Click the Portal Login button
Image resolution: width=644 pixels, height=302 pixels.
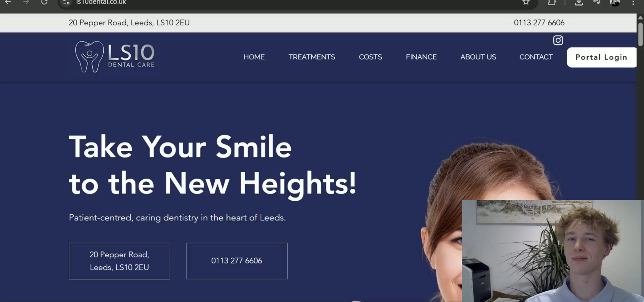tap(602, 57)
